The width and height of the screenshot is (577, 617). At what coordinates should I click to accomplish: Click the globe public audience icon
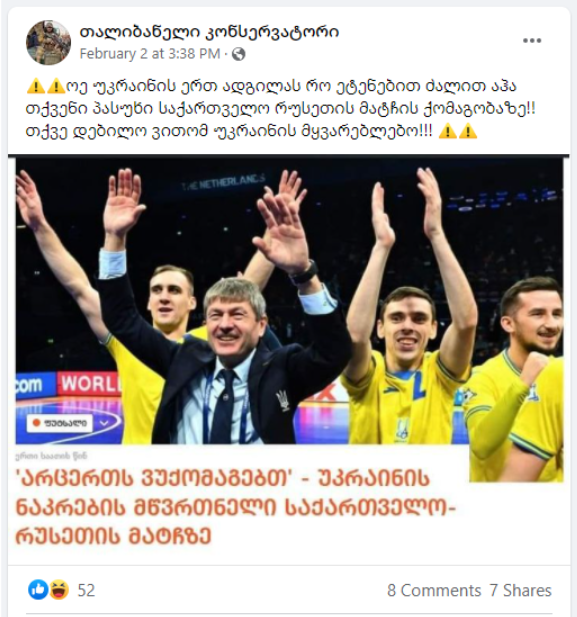tap(239, 54)
